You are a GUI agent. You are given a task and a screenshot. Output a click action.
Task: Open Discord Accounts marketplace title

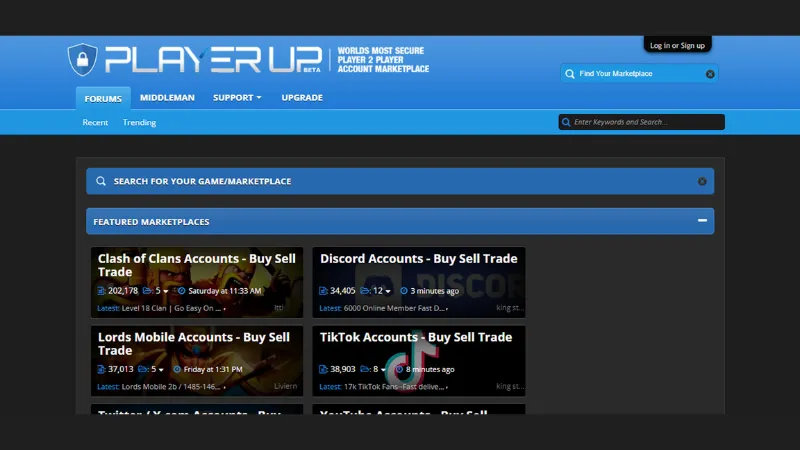[x=418, y=259]
